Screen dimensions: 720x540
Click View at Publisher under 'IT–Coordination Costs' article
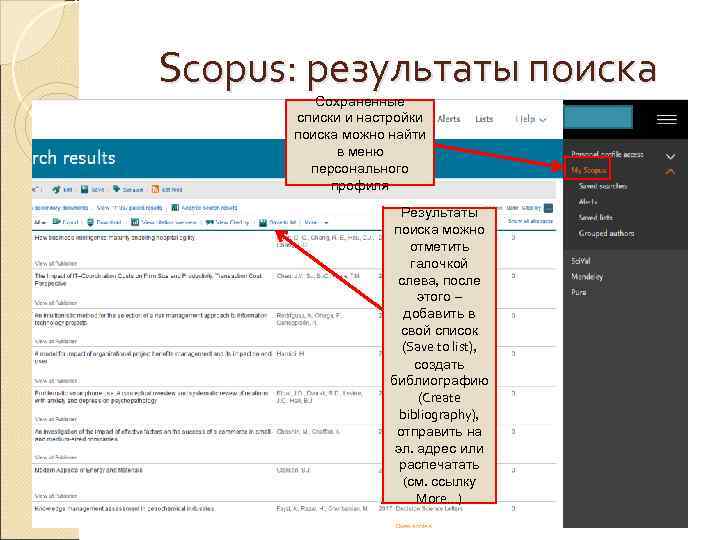pos(56,303)
